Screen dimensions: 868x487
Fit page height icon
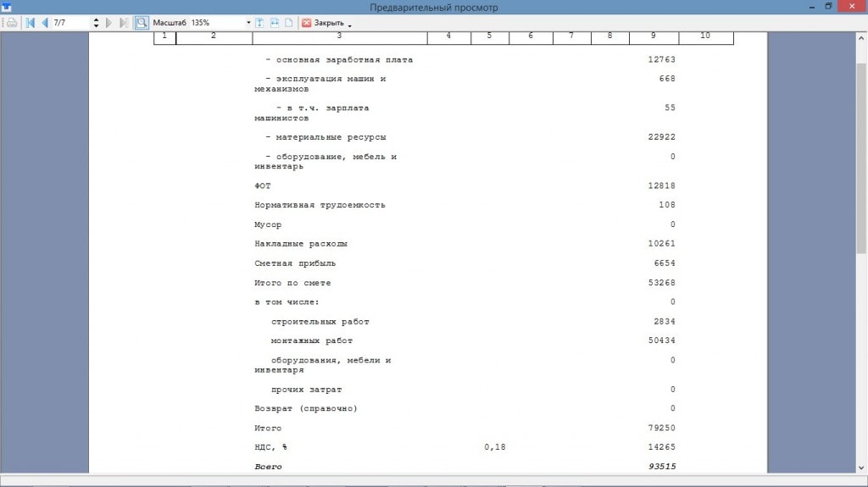coord(259,23)
